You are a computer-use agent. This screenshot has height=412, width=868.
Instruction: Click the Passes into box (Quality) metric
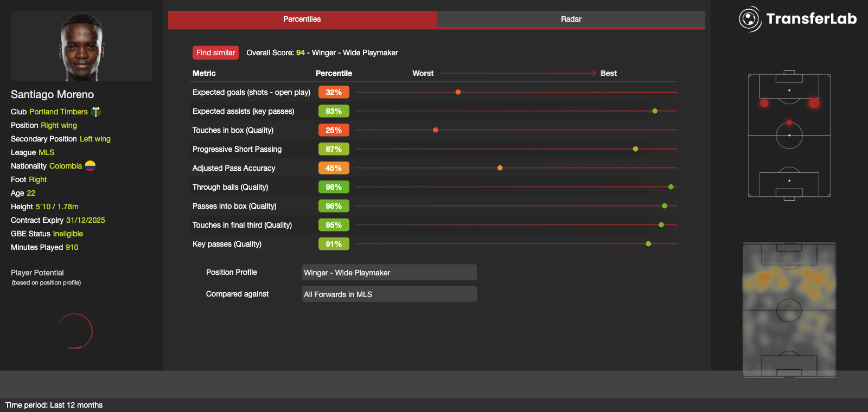tap(234, 206)
